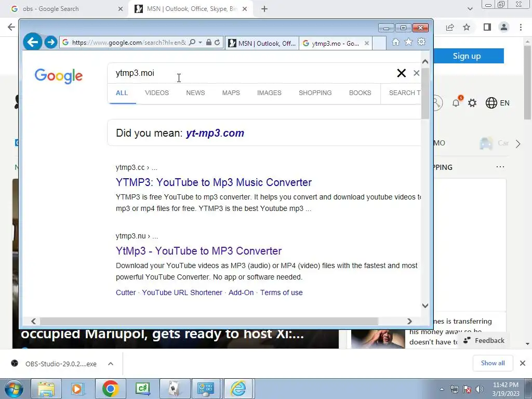The image size is (532, 399).
Task: Click the Google search box with ytmp3.moi
Action: tap(251, 73)
